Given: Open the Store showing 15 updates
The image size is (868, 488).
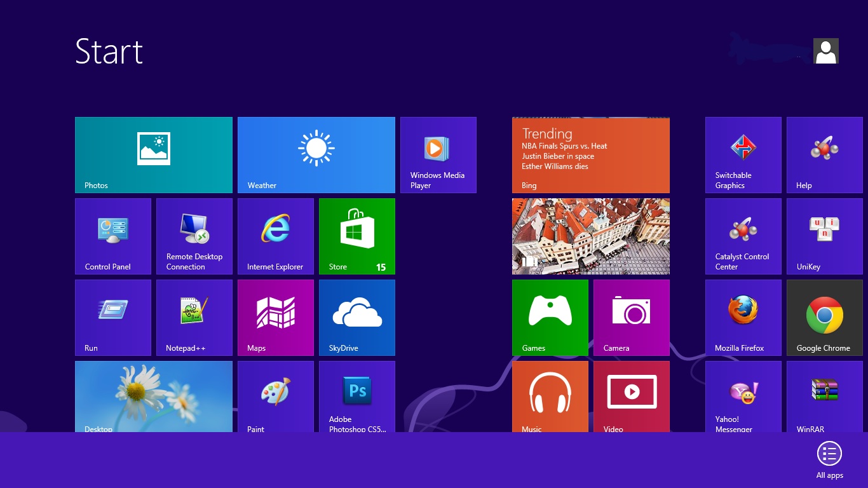Looking at the screenshot, I should click(356, 236).
